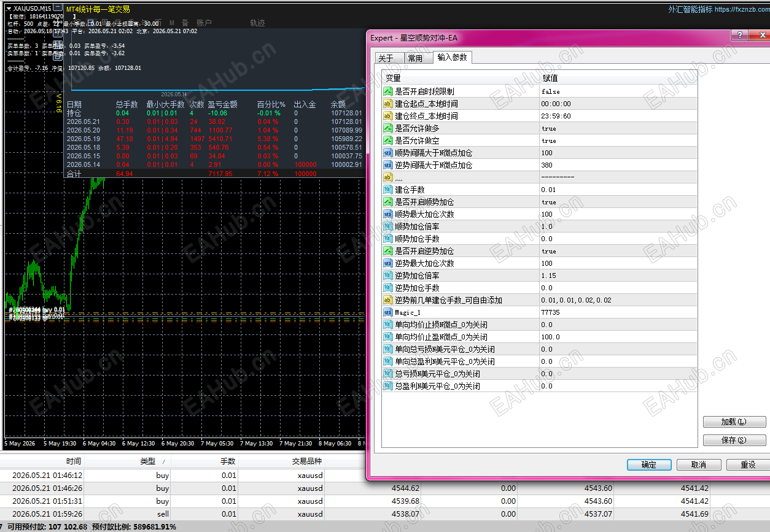Click the icon of the dashed separator row
The width and height of the screenshot is (770, 532).
click(x=387, y=177)
